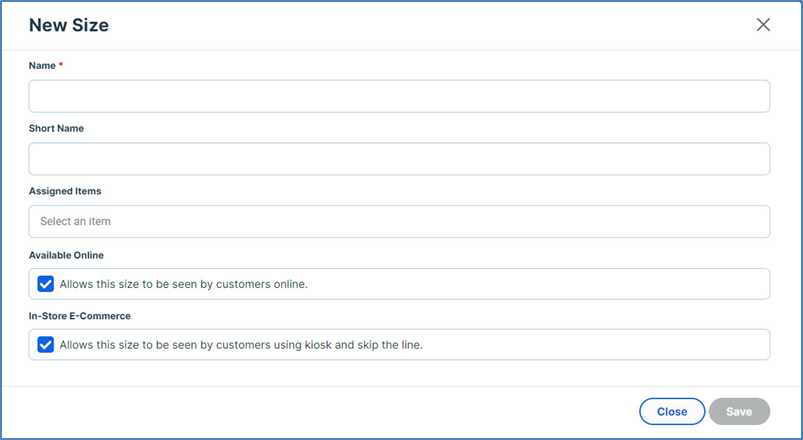803x440 pixels.
Task: Click the "Name" field label
Action: [x=42, y=65]
